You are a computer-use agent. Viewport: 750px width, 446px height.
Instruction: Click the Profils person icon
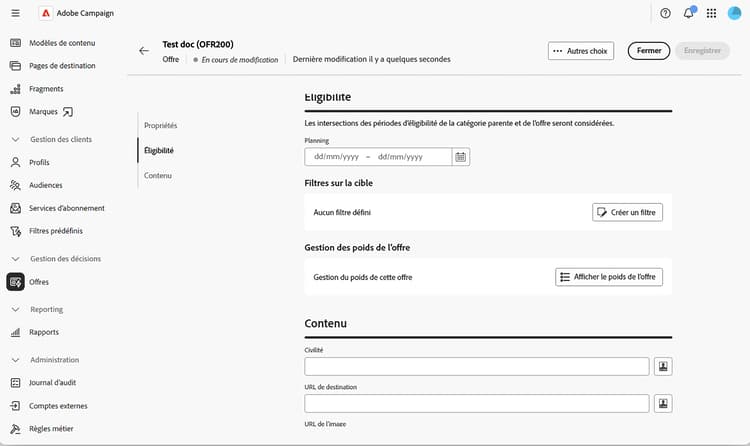tap(15, 162)
